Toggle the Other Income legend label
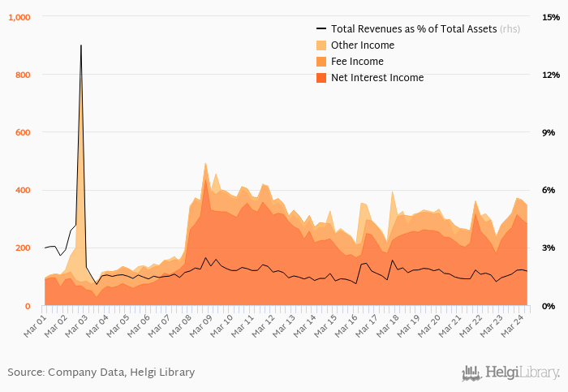This screenshot has height=392, width=568. pyautogui.click(x=363, y=45)
